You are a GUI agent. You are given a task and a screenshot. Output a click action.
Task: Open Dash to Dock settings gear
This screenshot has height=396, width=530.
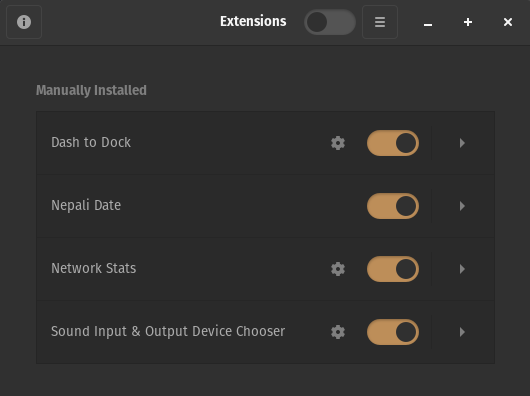(338, 143)
